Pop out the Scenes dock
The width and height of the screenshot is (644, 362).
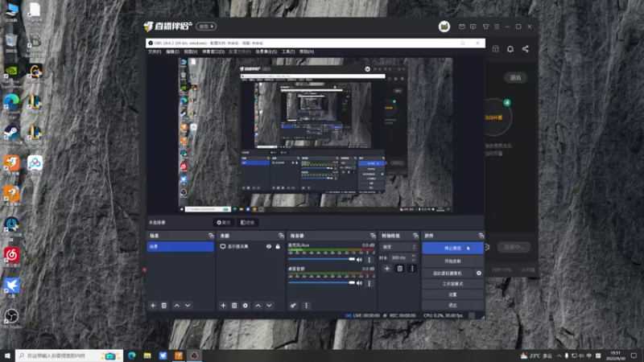pyautogui.click(x=211, y=236)
